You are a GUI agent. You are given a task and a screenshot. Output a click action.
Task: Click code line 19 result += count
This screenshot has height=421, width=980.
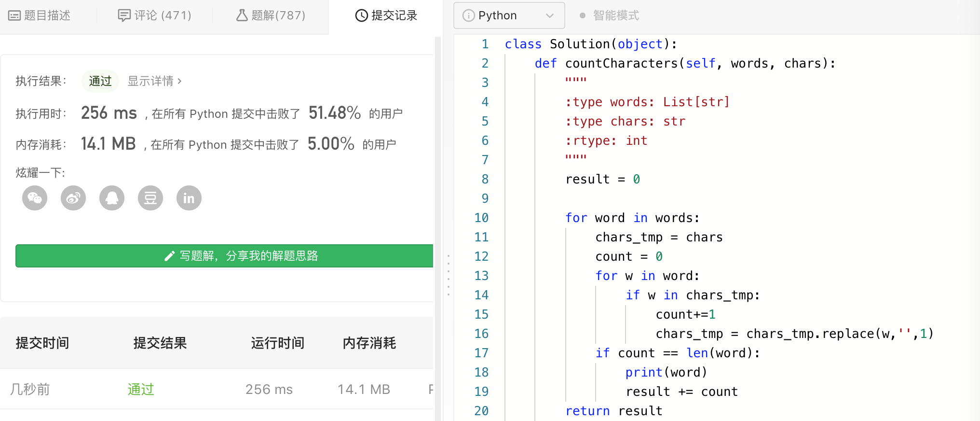[681, 392]
